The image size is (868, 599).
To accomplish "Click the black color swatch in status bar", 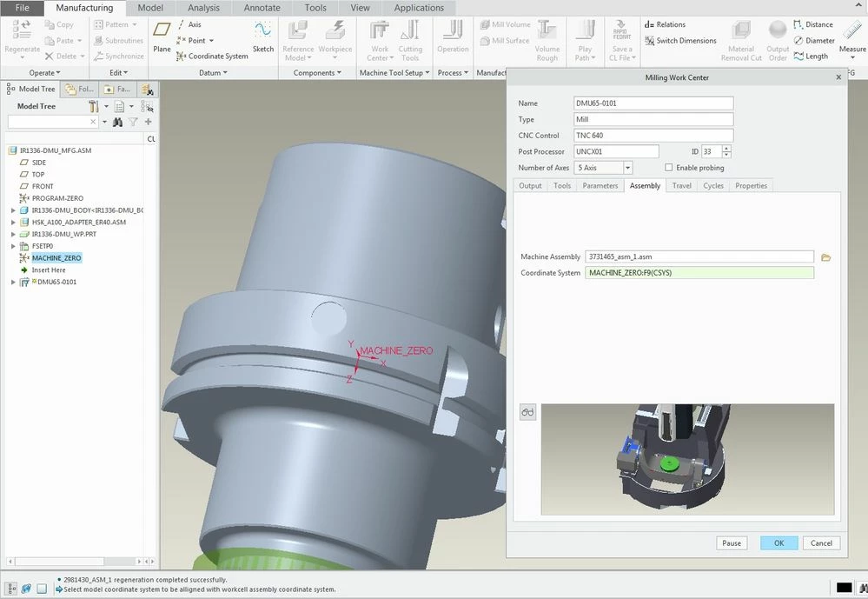I will (x=844, y=588).
